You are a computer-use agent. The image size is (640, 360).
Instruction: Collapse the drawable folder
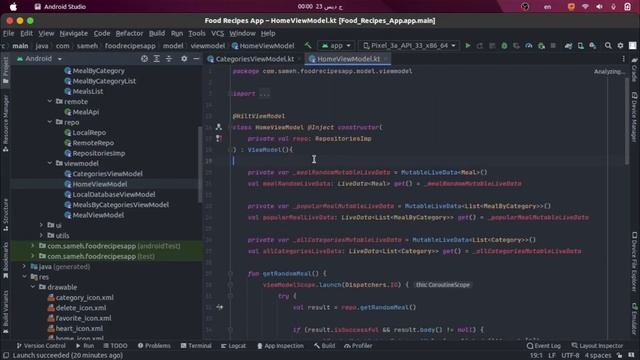33,287
